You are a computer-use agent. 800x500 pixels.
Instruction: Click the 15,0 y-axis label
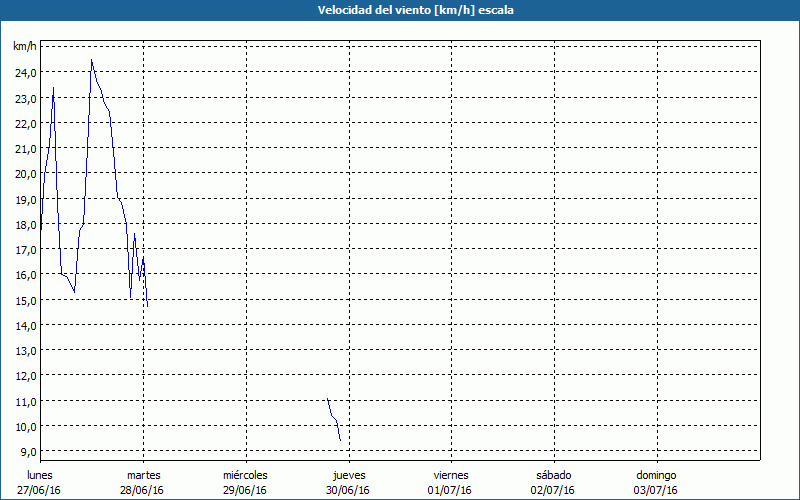tap(25, 300)
